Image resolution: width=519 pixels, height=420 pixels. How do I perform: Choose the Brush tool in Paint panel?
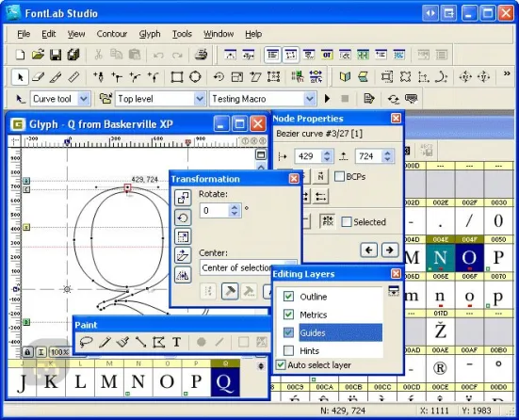[122, 342]
